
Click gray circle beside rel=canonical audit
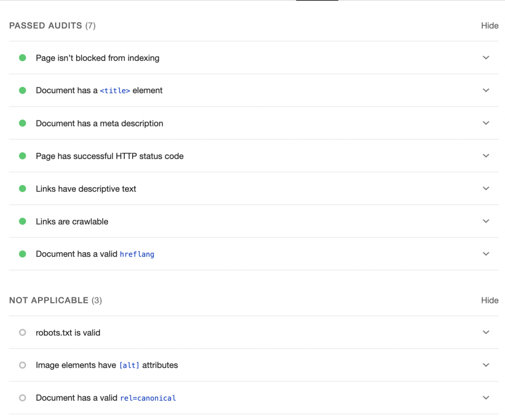[x=22, y=398]
